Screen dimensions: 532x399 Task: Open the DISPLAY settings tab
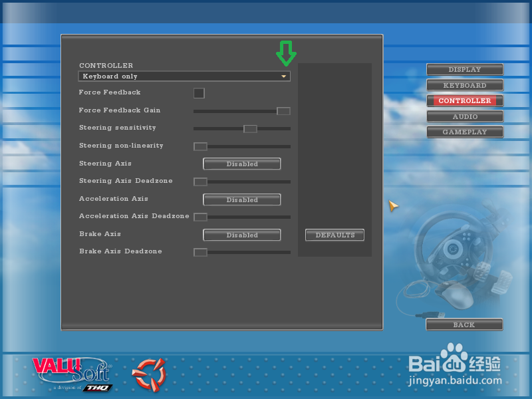(x=465, y=70)
